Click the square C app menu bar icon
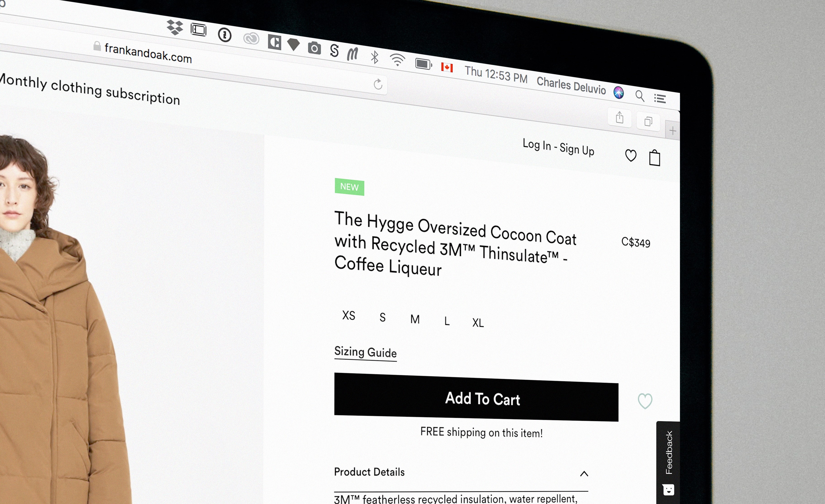825x504 pixels. pyautogui.click(x=274, y=43)
